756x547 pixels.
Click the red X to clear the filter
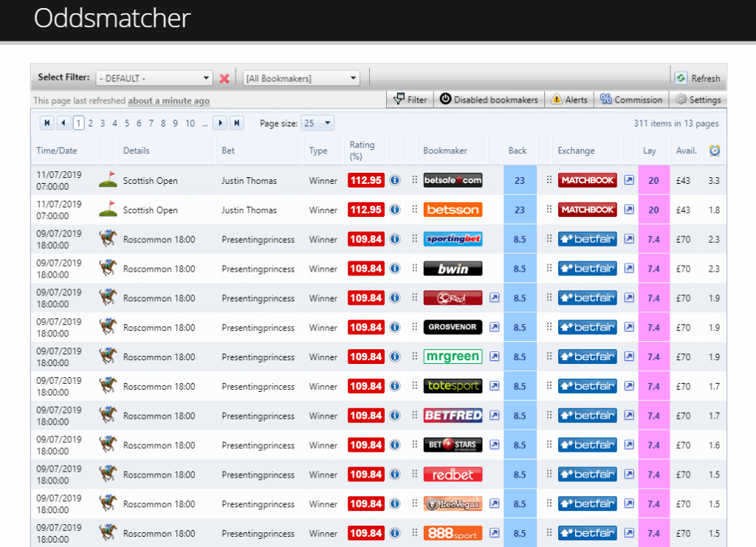224,78
